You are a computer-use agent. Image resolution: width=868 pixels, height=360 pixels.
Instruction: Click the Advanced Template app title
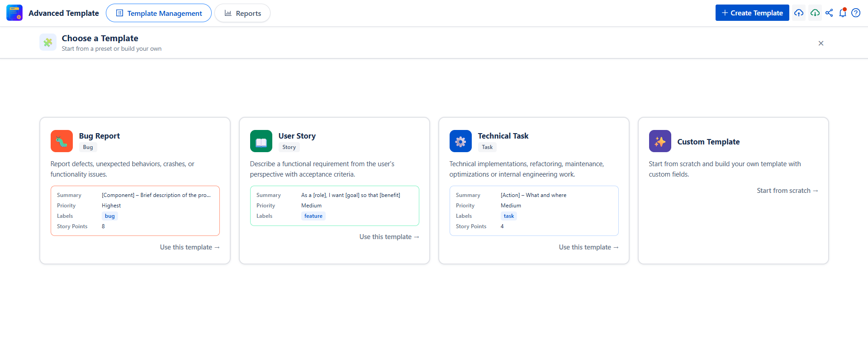[64, 13]
